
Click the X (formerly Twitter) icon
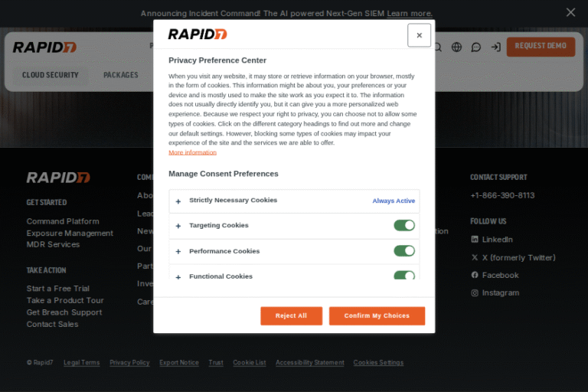[x=475, y=258]
